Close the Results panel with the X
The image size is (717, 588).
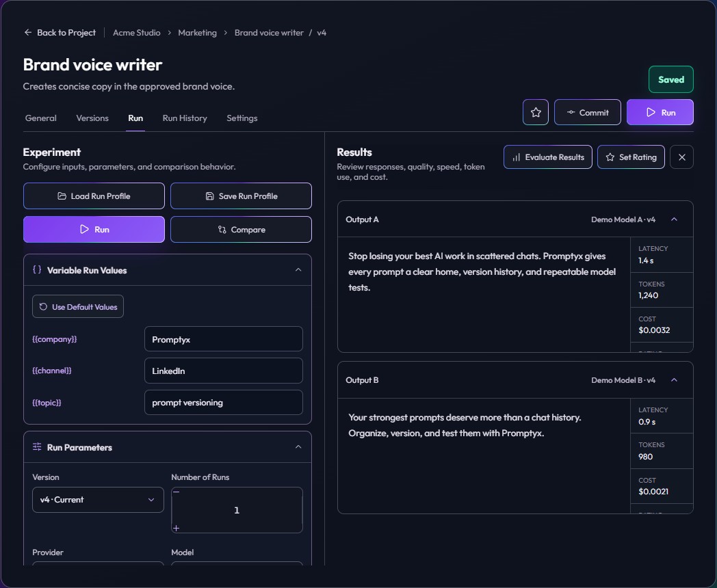681,157
